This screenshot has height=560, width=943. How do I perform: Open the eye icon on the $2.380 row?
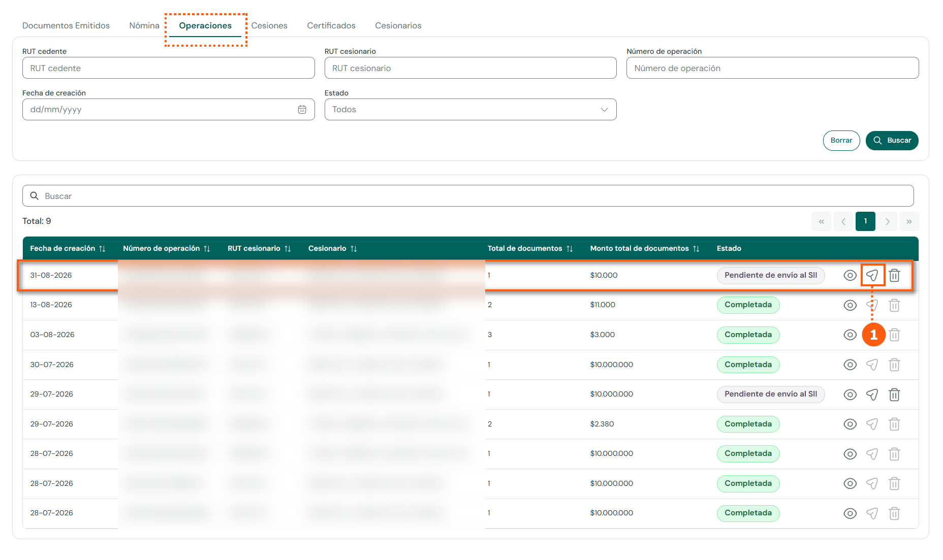850,424
